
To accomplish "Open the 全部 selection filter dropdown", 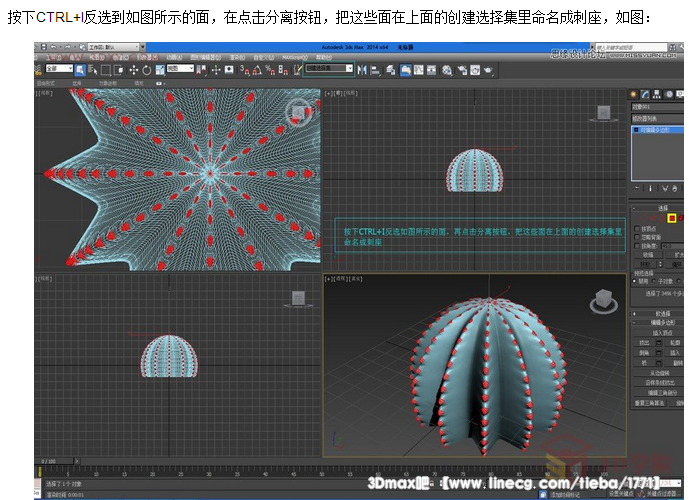I will coord(59,69).
